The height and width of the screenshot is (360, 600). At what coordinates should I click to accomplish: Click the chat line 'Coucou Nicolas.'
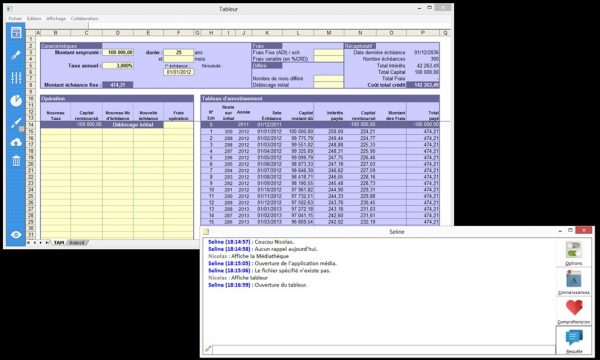tap(274, 242)
